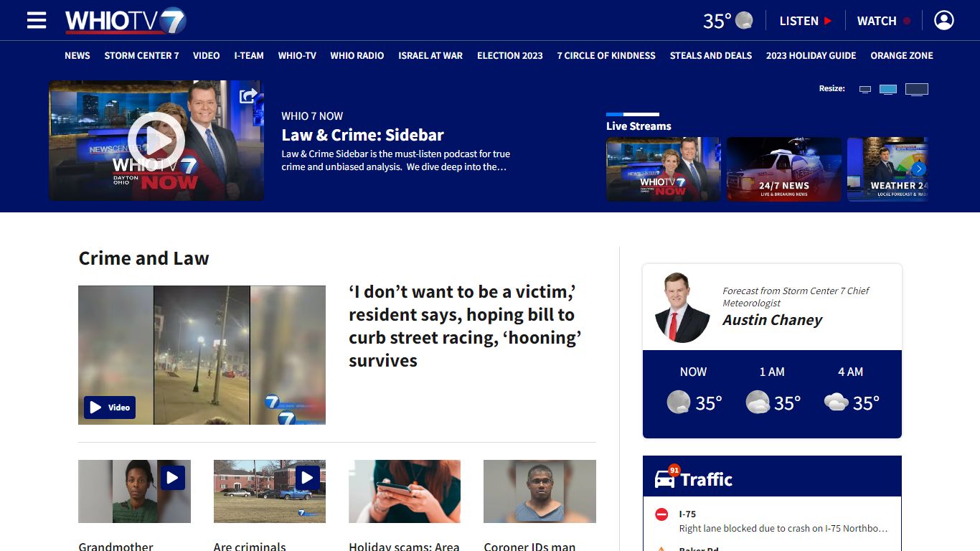Click Austin Chaney's portrait photo
980x551 pixels.
click(x=682, y=308)
